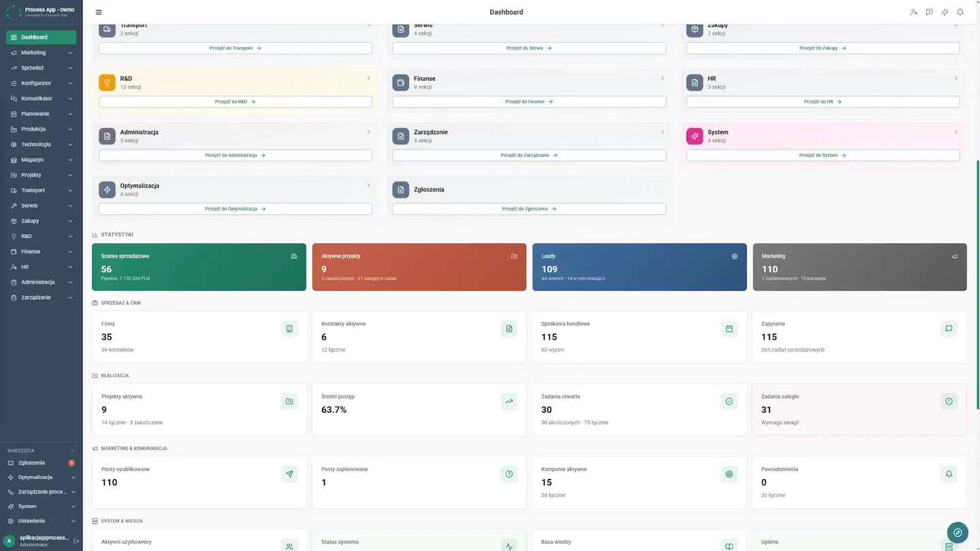Click the "265 zadań sprzedażowych" text
This screenshot has height=551, width=980.
pos(793,350)
